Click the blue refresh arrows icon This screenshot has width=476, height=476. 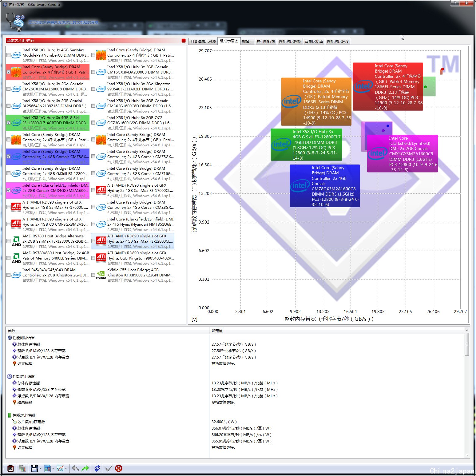[97, 468]
